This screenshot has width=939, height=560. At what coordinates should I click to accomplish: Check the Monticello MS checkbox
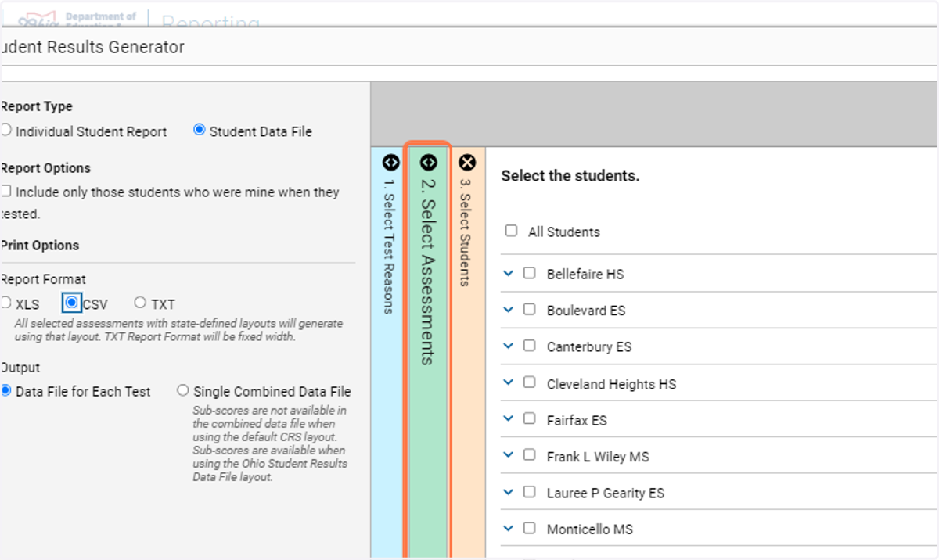point(530,528)
